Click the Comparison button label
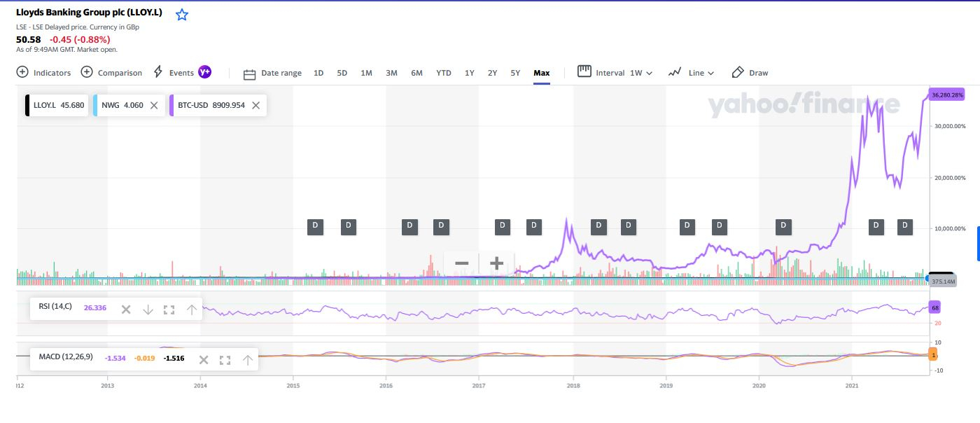The height and width of the screenshot is (423, 980). coord(120,73)
